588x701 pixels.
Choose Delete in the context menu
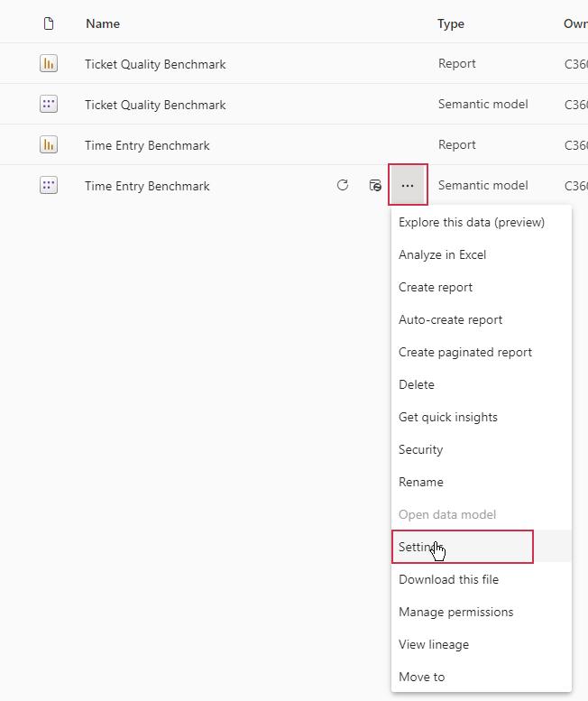click(x=417, y=385)
